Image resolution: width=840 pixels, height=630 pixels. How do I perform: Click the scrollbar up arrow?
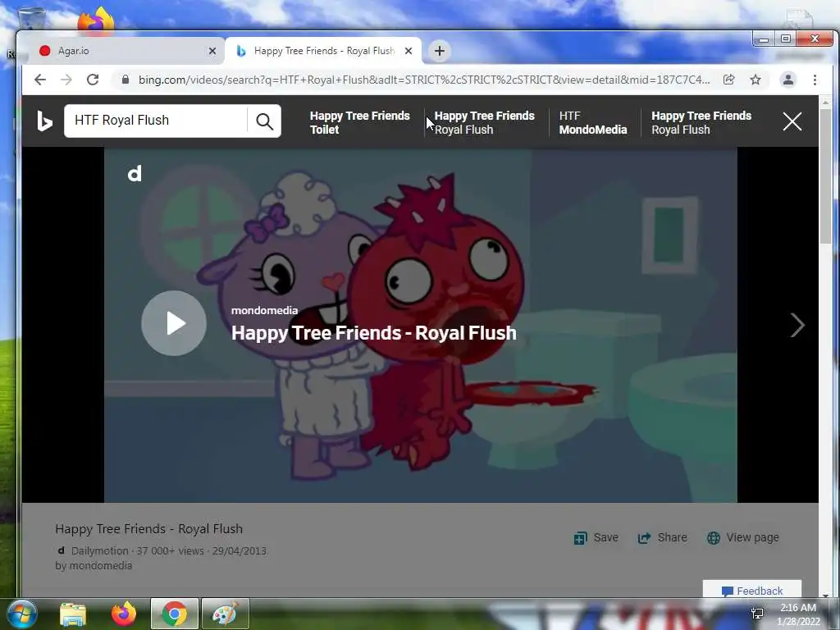[x=825, y=102]
